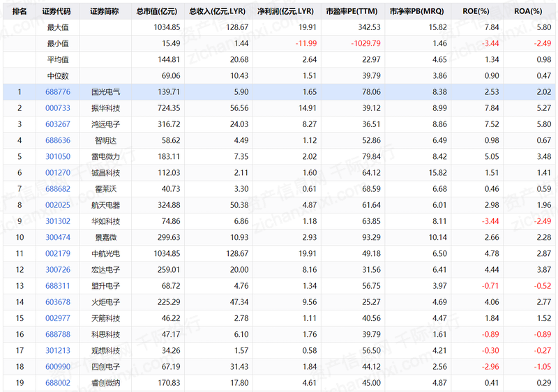
Task: Select the 睿创微纳 name cell
Action: [105, 383]
